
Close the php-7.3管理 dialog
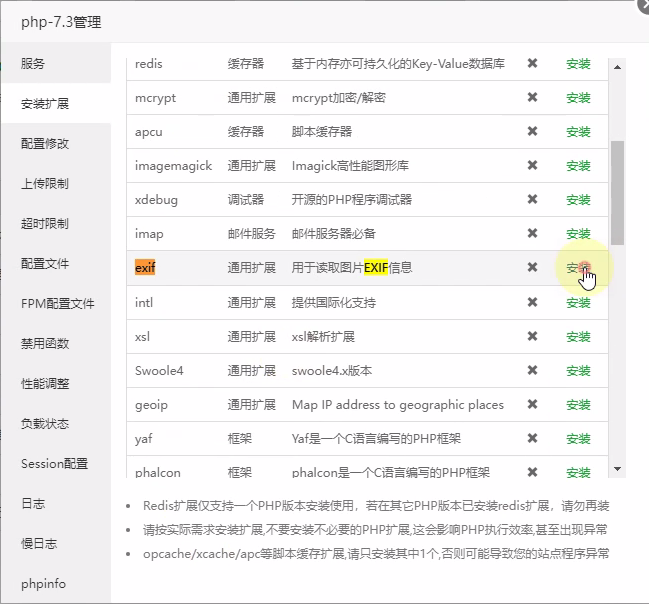(x=644, y=5)
